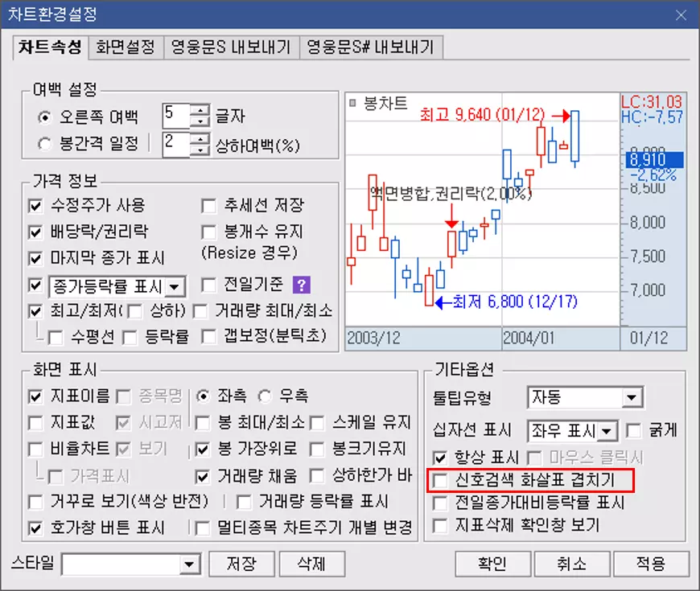Toggle 호가창 버튼 표시 checkbox
700x591 pixels.
point(35,528)
